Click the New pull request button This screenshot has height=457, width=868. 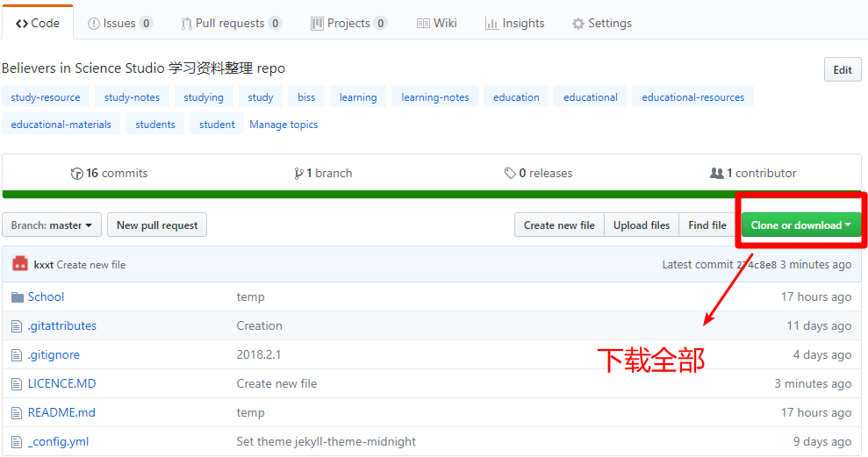157,225
